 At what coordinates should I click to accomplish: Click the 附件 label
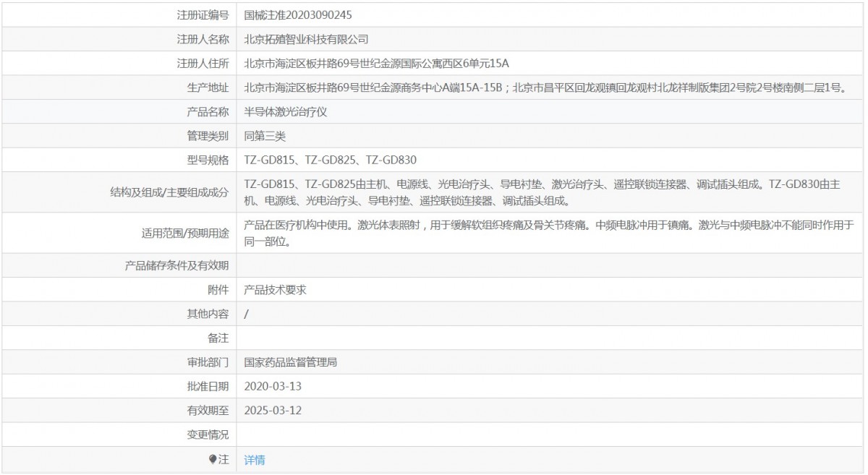pyautogui.click(x=218, y=289)
